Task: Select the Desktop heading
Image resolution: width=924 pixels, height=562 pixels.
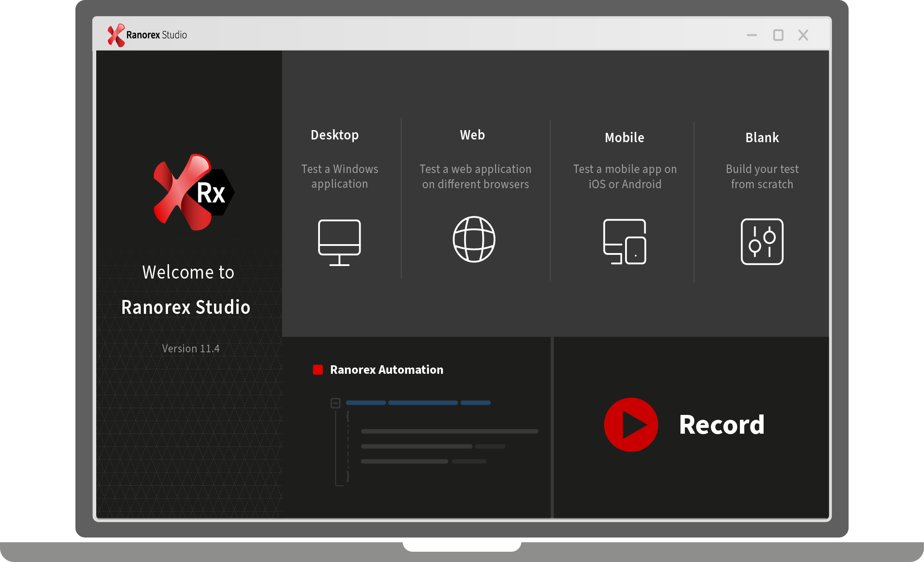Action: coord(335,135)
